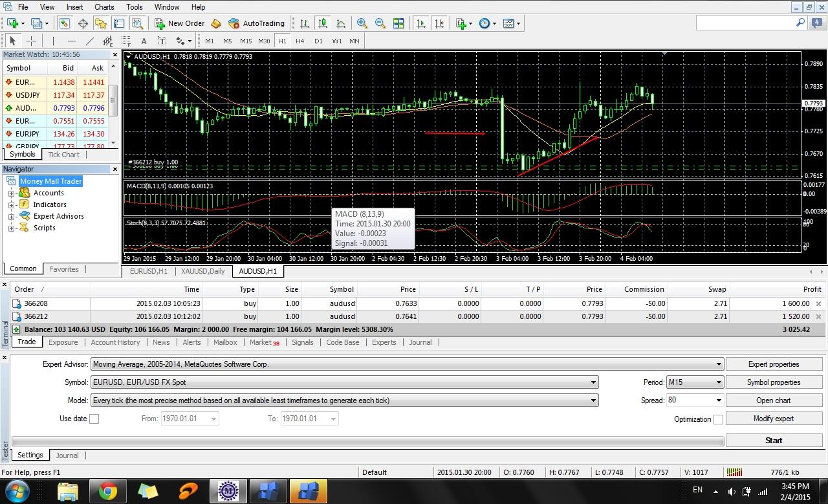Click the Open chart button
The image size is (828, 504).
(774, 400)
